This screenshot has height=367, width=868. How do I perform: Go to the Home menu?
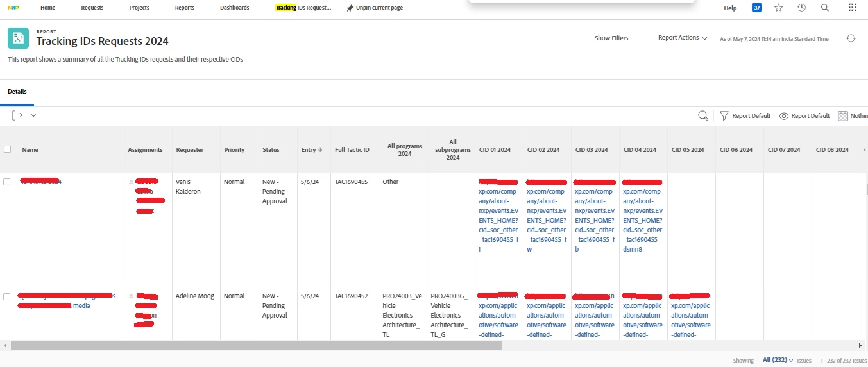coord(47,8)
